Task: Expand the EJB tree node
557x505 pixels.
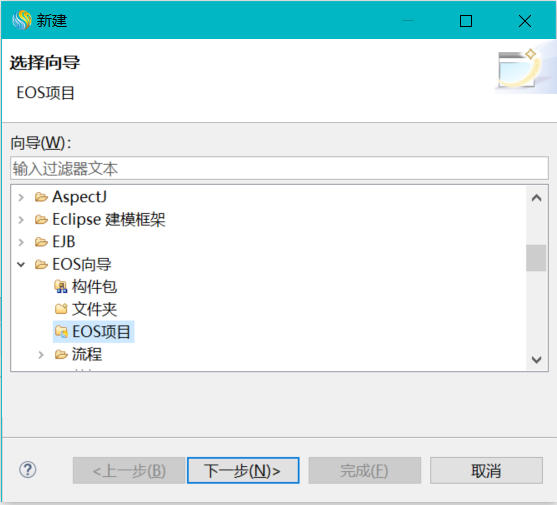Action: coord(21,242)
